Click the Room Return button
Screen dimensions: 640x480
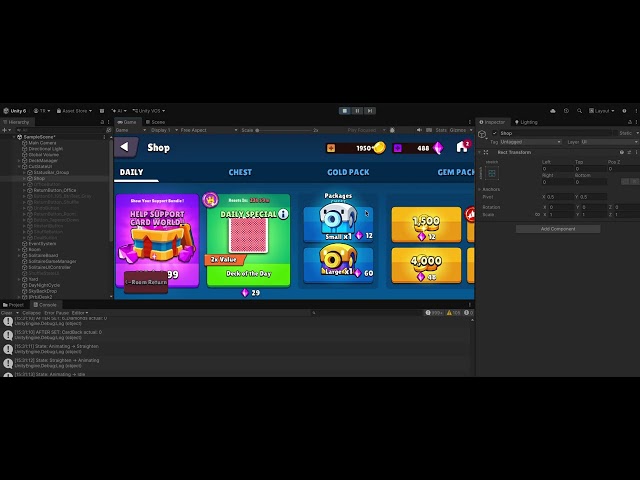pos(146,282)
